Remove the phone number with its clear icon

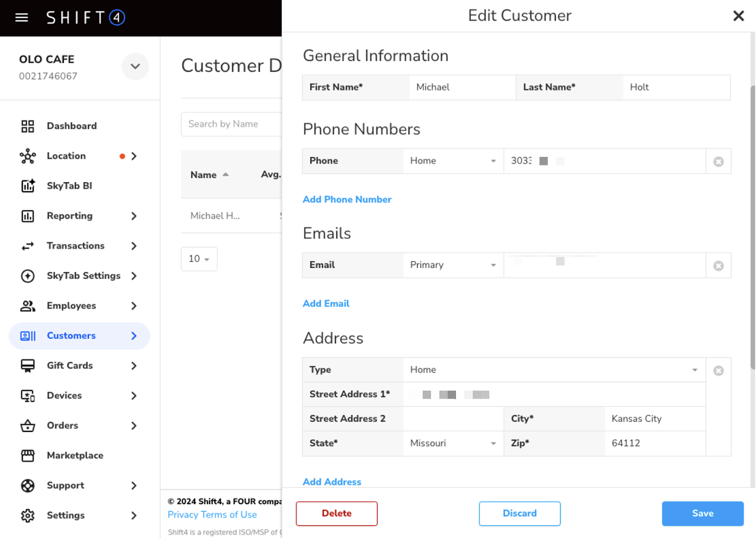click(x=718, y=162)
